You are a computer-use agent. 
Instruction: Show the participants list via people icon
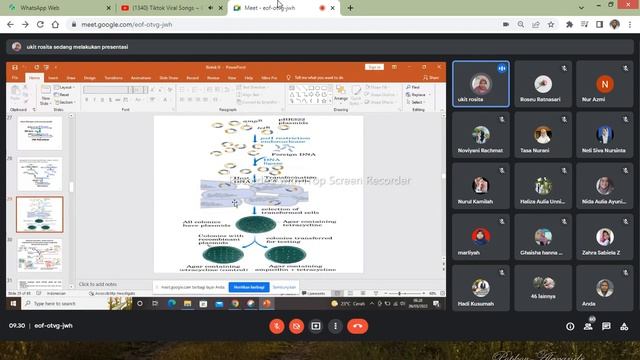pyautogui.click(x=588, y=326)
